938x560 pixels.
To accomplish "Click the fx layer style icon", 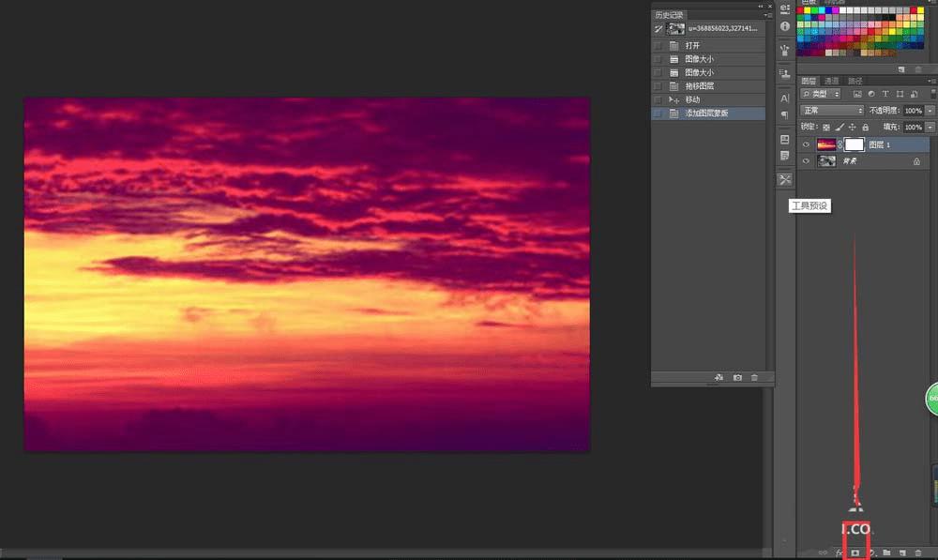I will [840, 552].
